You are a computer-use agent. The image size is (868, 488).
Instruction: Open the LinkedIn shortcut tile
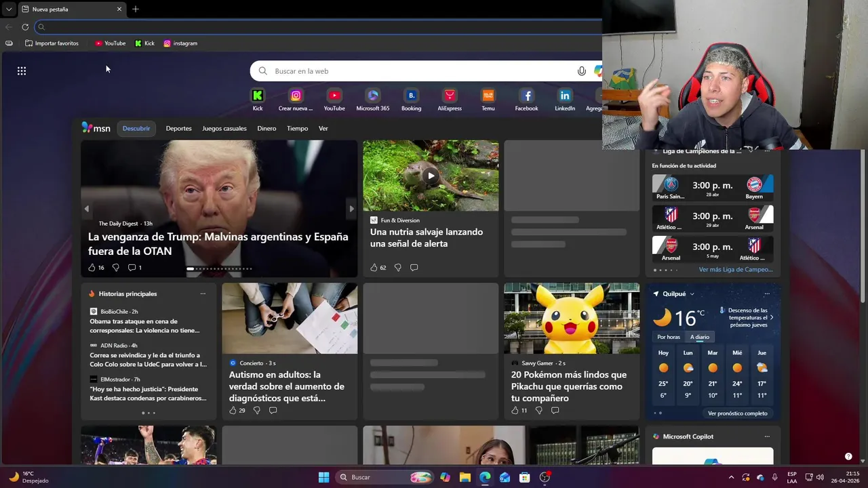pyautogui.click(x=565, y=100)
